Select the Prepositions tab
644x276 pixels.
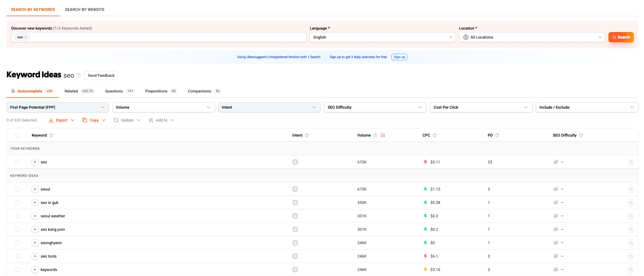coord(161,91)
